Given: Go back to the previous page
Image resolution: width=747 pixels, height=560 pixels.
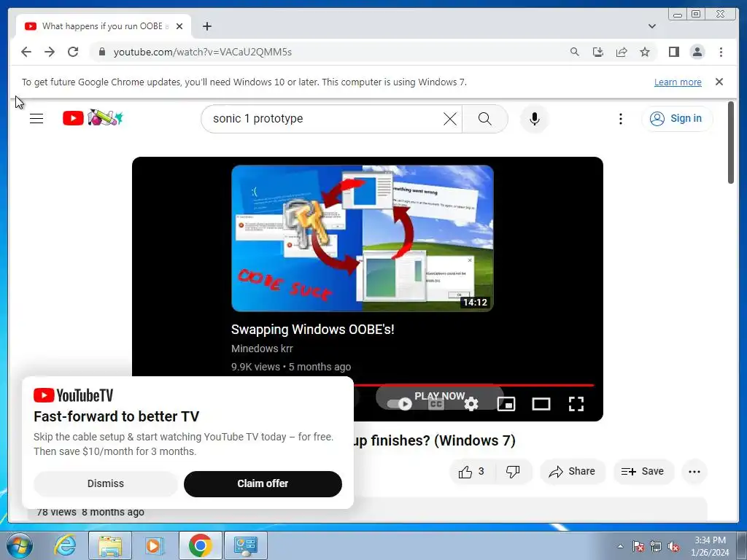Looking at the screenshot, I should pos(26,52).
